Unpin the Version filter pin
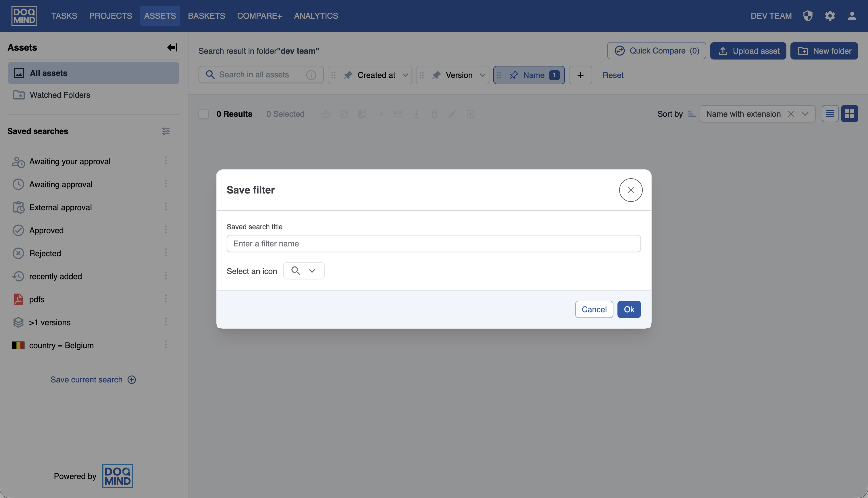This screenshot has height=498, width=868. coord(436,75)
